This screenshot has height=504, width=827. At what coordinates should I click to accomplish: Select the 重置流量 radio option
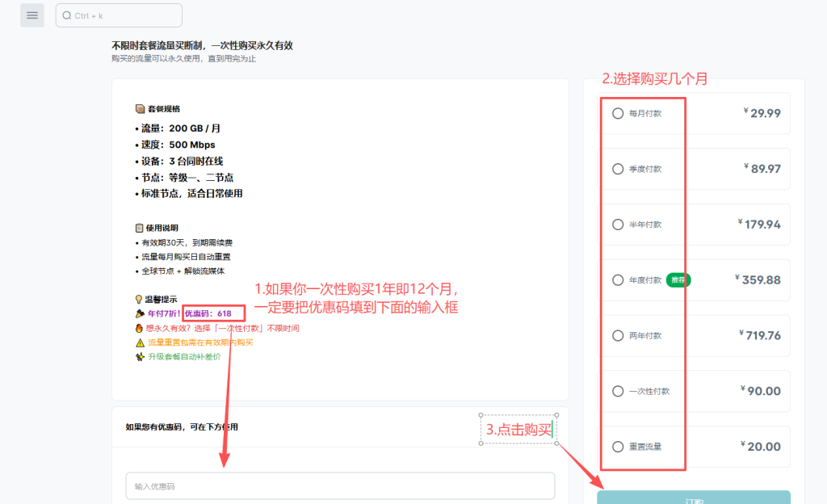[618, 447]
